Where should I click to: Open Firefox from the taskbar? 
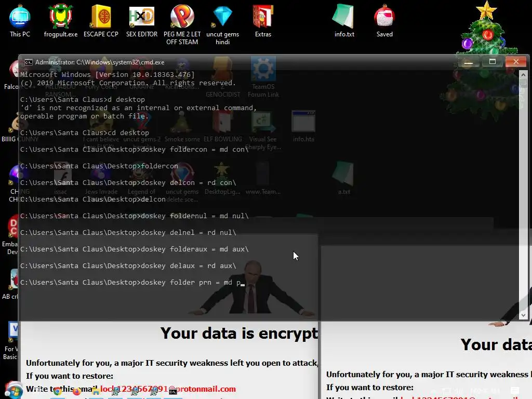click(77, 392)
